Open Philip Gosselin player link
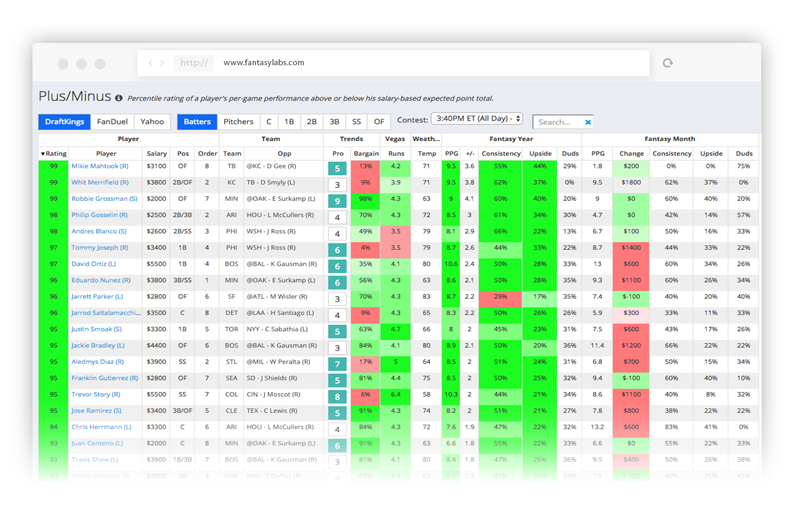The image size is (800, 528). [x=99, y=215]
